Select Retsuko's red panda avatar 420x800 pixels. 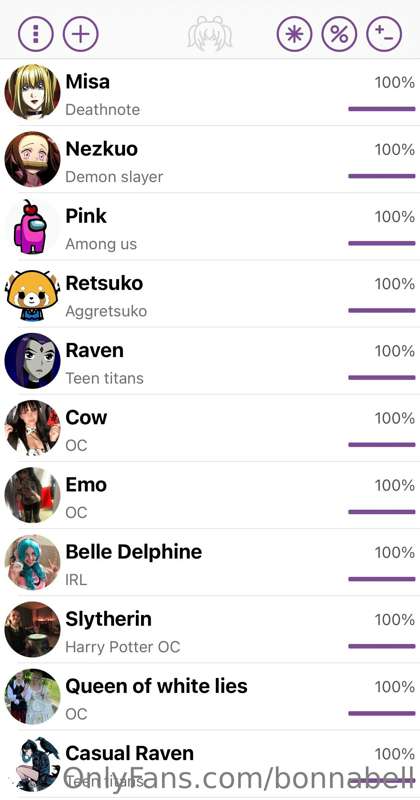coord(33,294)
